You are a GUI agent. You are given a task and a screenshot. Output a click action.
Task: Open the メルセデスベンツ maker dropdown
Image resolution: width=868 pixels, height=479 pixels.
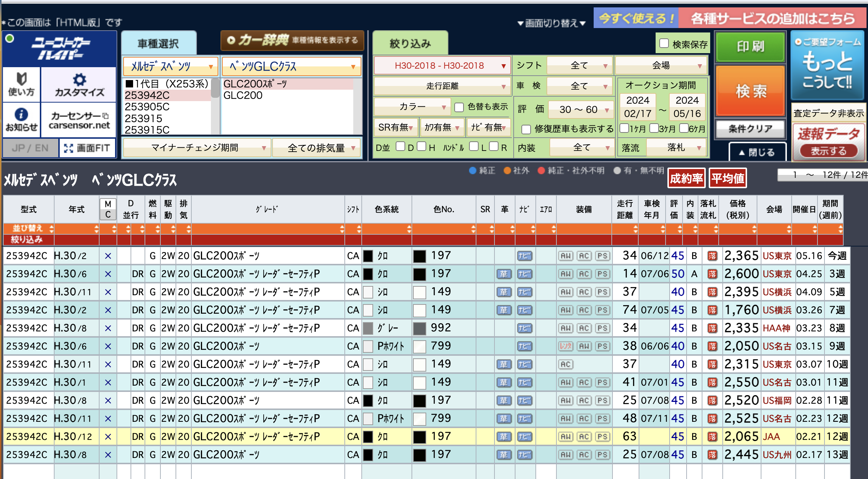(171, 66)
